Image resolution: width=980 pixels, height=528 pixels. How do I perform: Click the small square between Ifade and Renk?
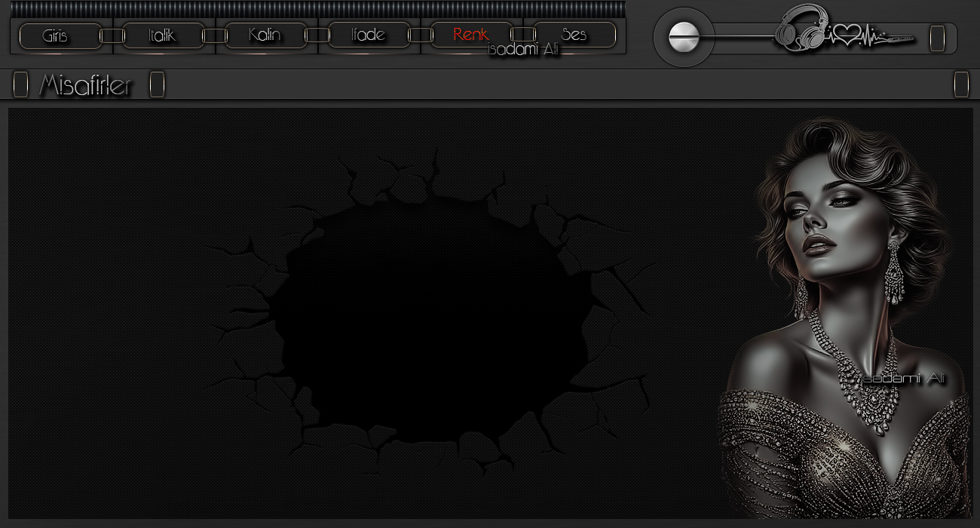point(420,35)
